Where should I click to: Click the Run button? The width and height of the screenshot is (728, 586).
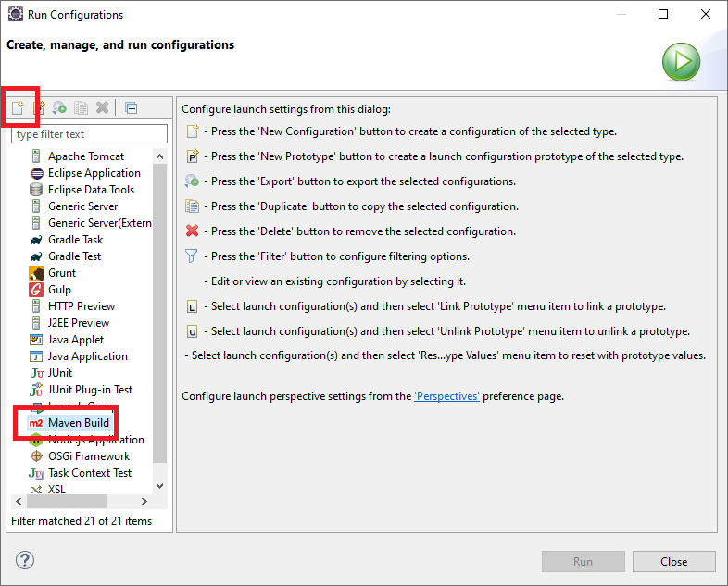(584, 562)
